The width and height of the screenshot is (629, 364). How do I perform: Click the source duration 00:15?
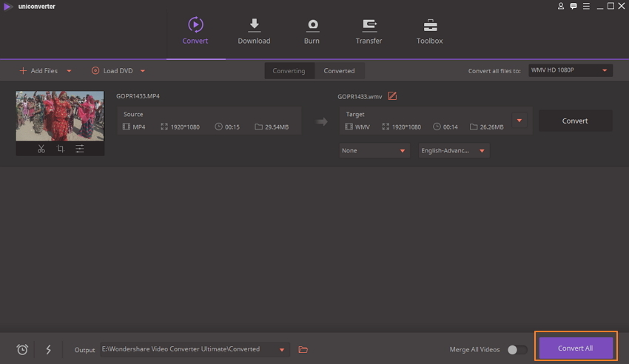227,127
